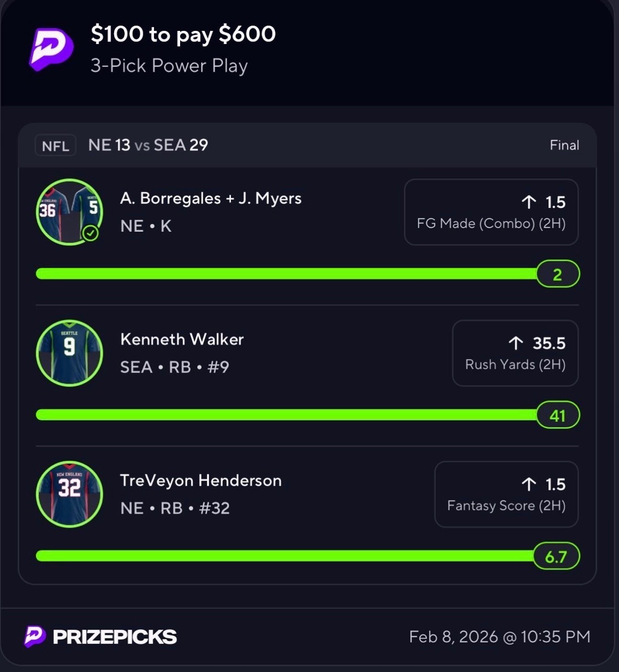This screenshot has height=672, width=619.
Task: Click the purple PrizePicks logo at top
Action: 51,49
